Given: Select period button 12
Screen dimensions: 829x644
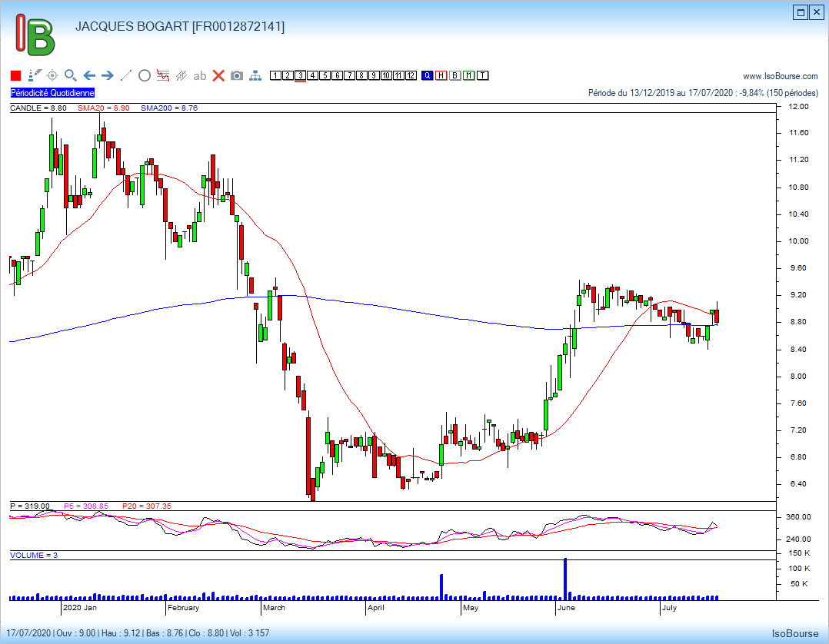Looking at the screenshot, I should pyautogui.click(x=411, y=75).
